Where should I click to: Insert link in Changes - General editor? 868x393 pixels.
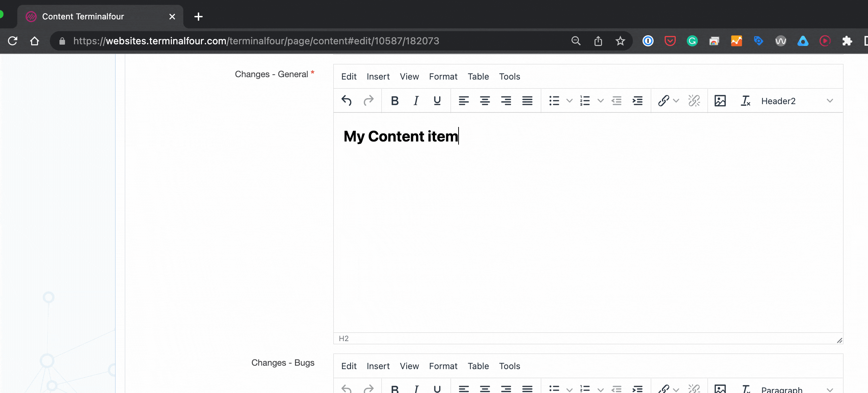coord(664,101)
